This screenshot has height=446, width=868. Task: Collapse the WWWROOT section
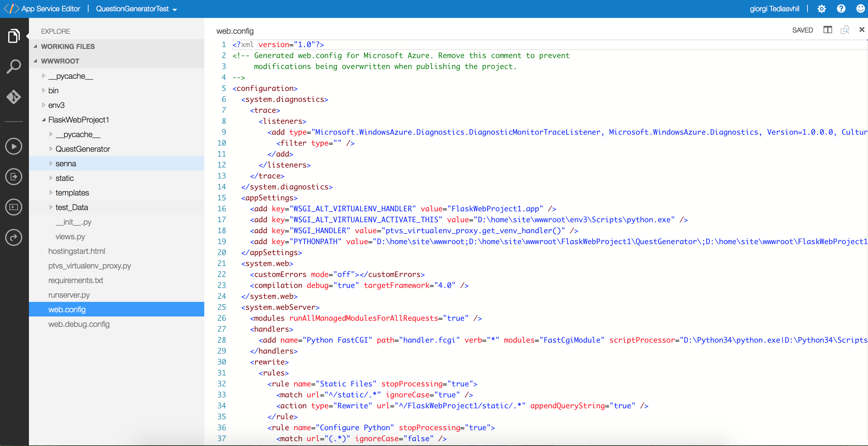35,61
